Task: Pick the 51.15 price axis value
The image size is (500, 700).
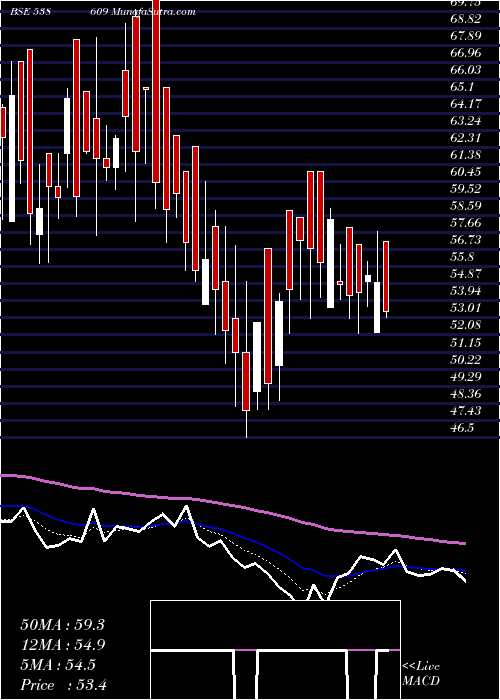Action: coord(466,342)
